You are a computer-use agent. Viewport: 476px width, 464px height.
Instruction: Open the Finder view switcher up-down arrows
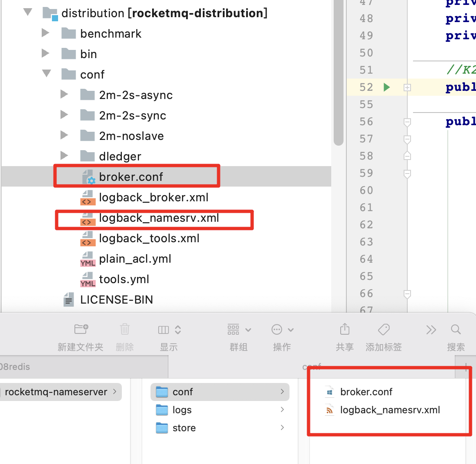point(178,330)
